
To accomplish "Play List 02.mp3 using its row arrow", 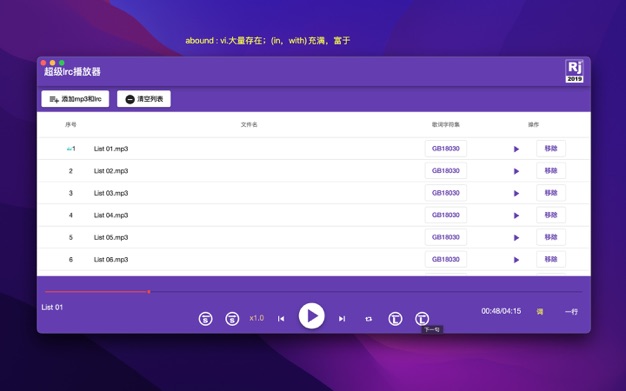I will pos(516,171).
